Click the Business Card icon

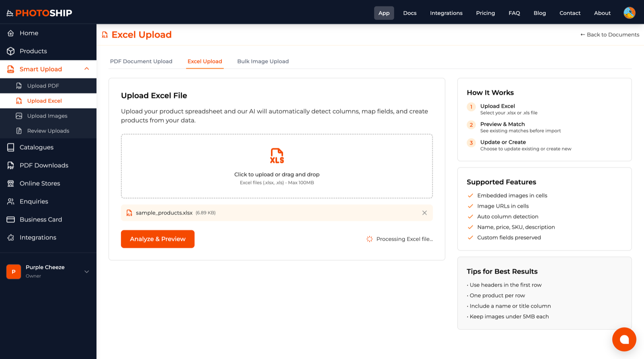[11, 220]
